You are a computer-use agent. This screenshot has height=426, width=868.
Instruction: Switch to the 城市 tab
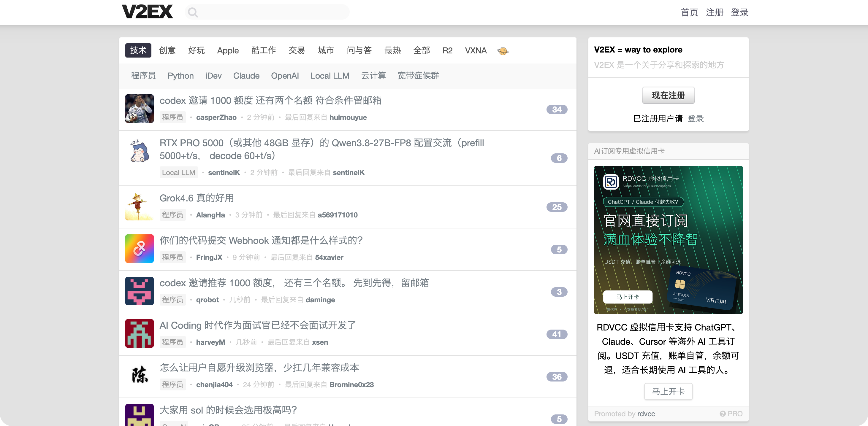[x=326, y=50]
